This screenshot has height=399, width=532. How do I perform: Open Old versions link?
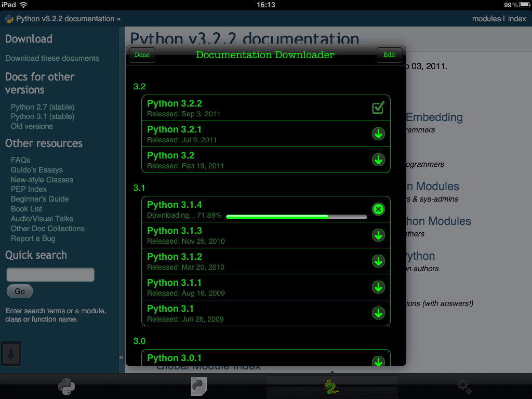tap(32, 126)
